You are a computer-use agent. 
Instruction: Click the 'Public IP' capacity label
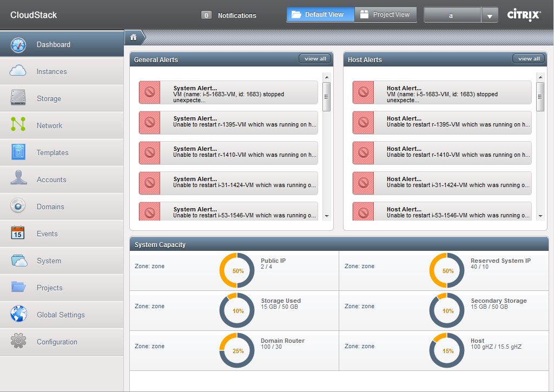pyautogui.click(x=273, y=261)
